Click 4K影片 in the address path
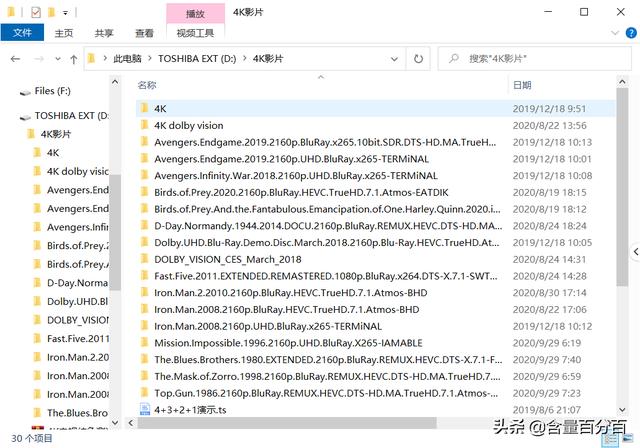This screenshot has width=640, height=448. pos(268,59)
